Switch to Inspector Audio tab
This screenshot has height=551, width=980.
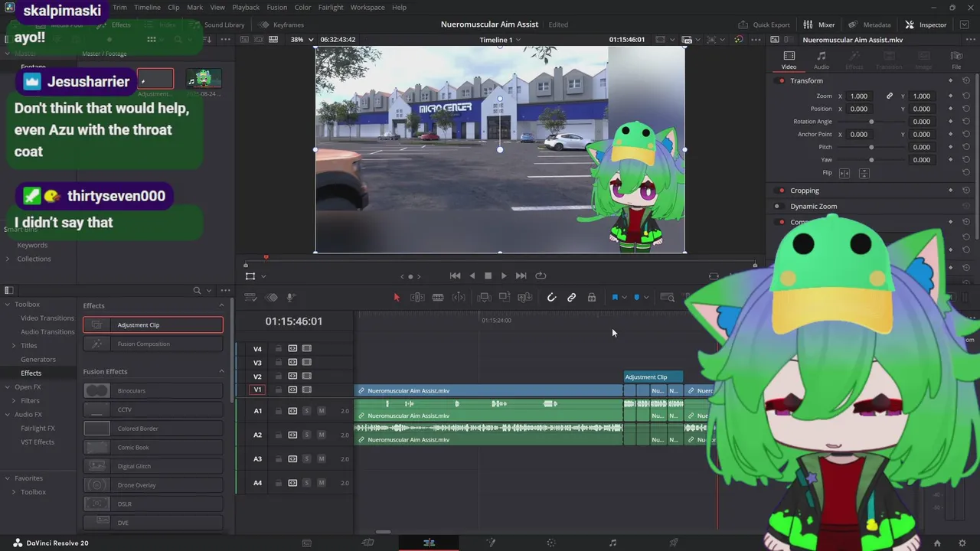click(x=821, y=60)
